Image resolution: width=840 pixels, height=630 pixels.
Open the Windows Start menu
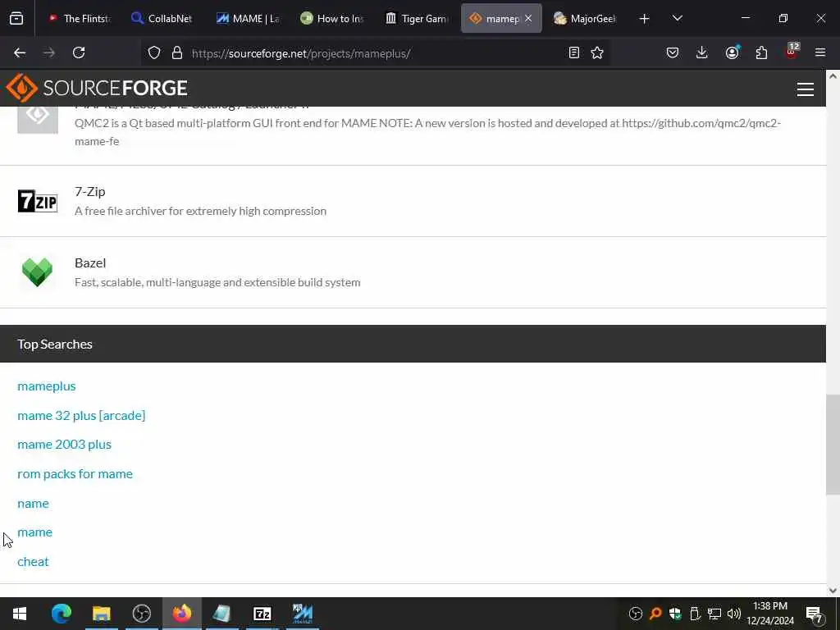(x=20, y=614)
